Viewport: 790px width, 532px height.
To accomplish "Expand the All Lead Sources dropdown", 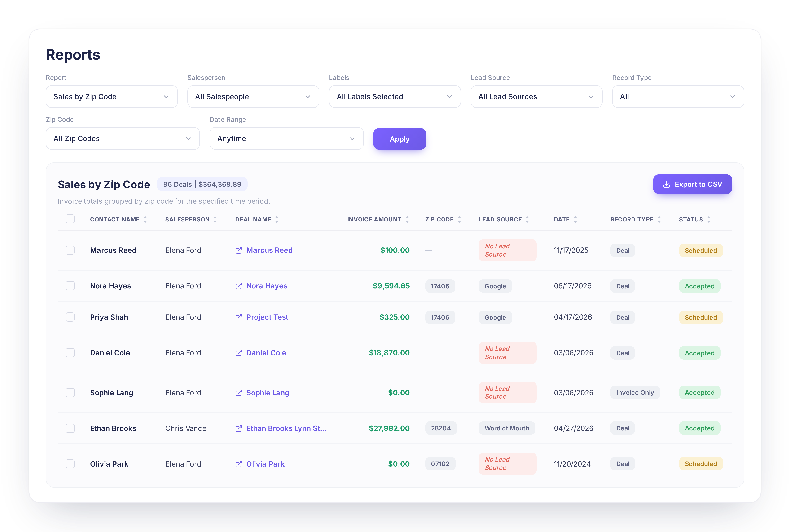I will [536, 97].
